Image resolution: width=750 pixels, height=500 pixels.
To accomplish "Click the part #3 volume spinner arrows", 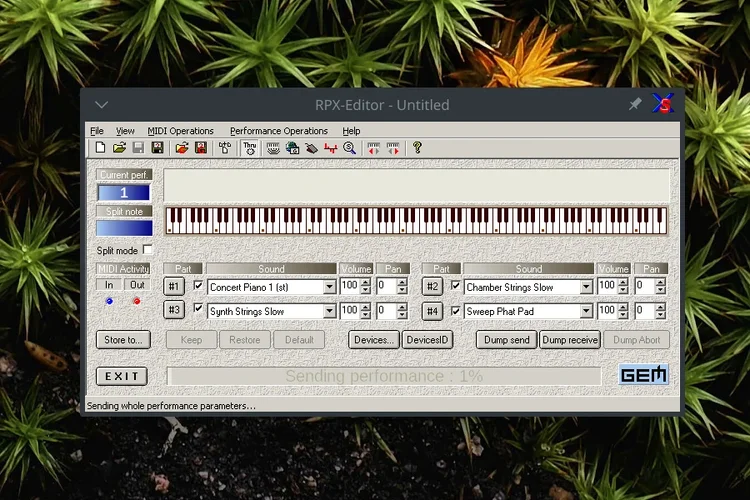I will click(365, 311).
